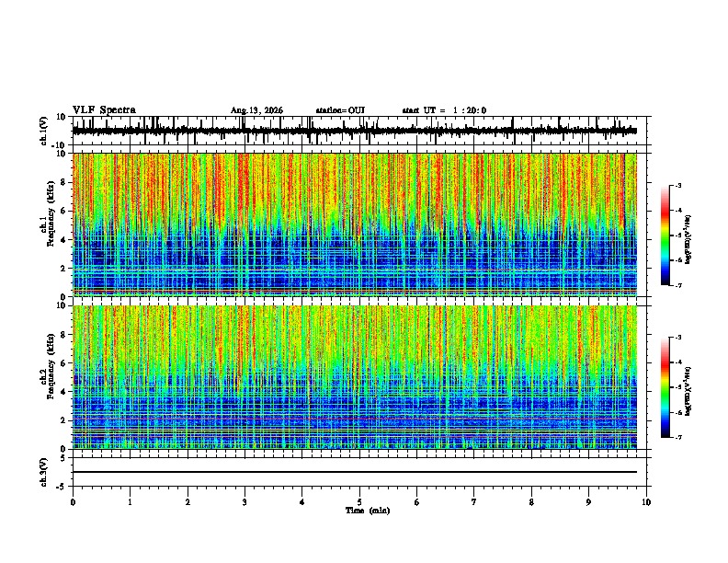Screen dimensions: 728x563
Task: Click the "-3" label on ch.2 colorbar
Action: 677,338
